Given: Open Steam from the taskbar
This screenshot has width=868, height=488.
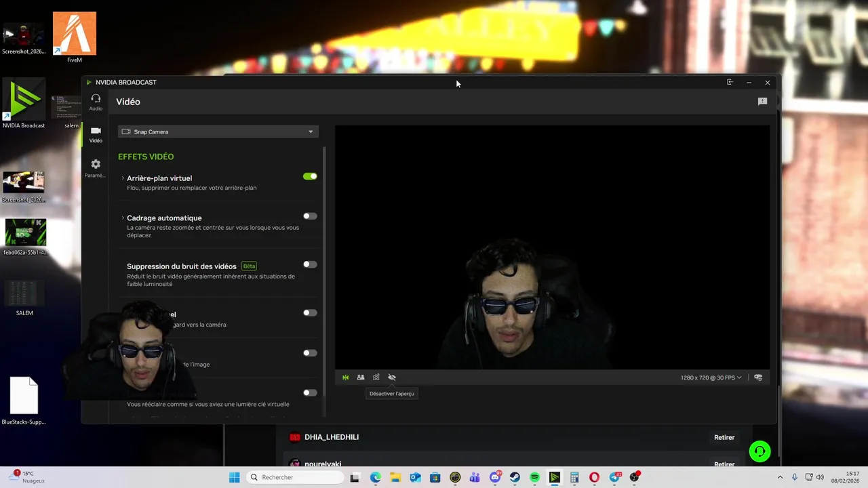Looking at the screenshot, I should [x=515, y=478].
